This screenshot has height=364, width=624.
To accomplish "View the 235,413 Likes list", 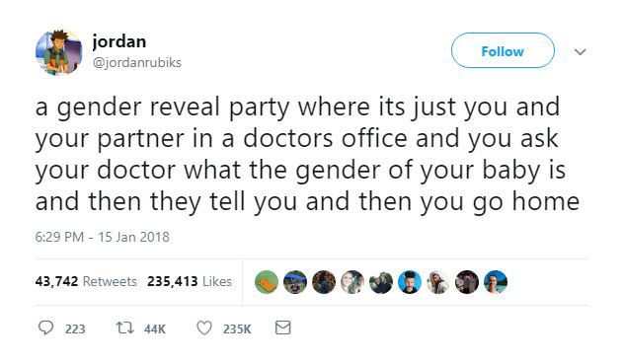I will click(190, 282).
